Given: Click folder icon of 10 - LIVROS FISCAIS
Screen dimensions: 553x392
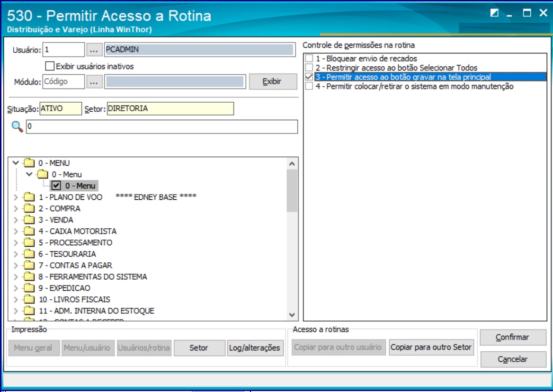Looking at the screenshot, I should pyautogui.click(x=29, y=299).
